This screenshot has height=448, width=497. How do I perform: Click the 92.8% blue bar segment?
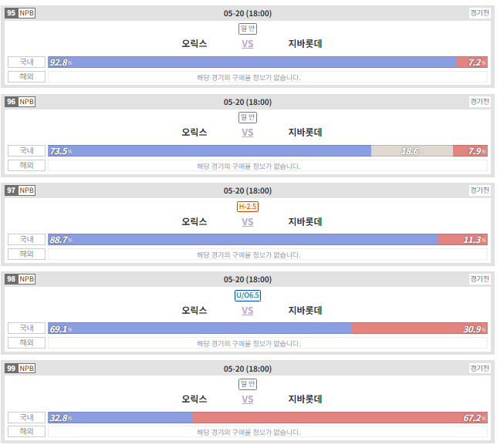point(252,62)
